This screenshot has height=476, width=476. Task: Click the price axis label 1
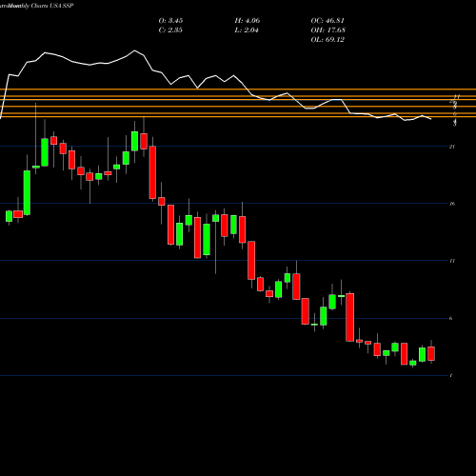coord(451,376)
